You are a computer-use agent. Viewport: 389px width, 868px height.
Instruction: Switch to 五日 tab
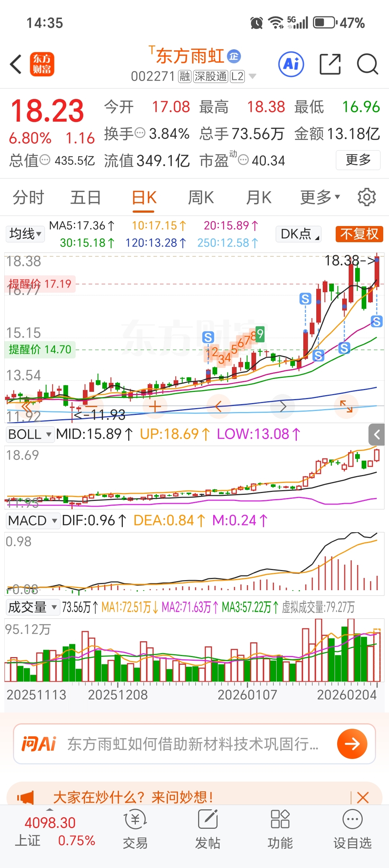(x=86, y=197)
